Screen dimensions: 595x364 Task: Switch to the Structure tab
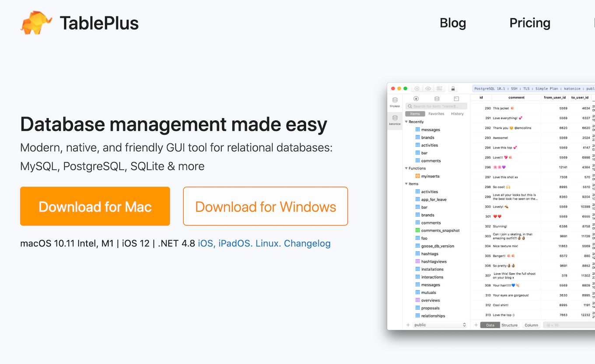[x=510, y=325]
